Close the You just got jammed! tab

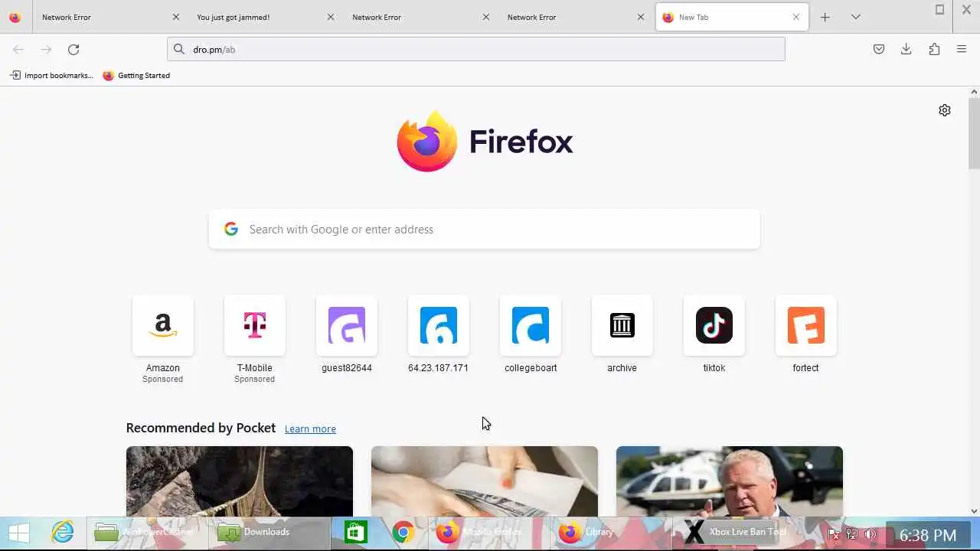coord(331,17)
